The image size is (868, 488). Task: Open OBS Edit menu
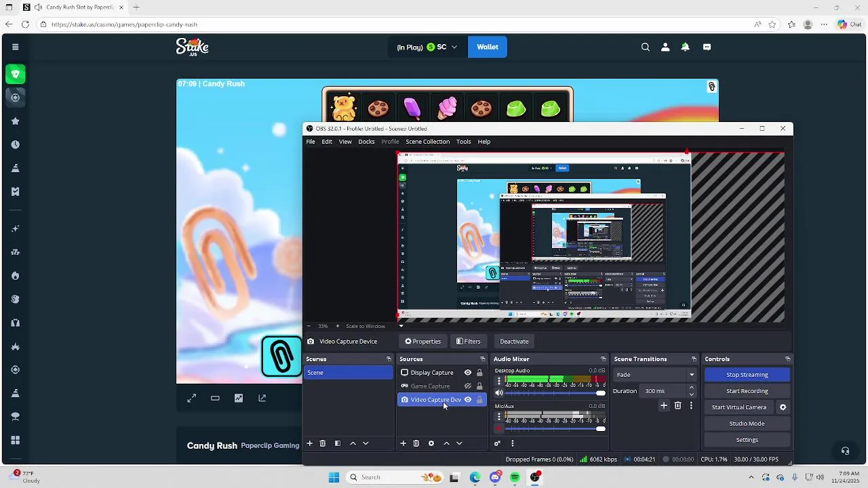[327, 142]
